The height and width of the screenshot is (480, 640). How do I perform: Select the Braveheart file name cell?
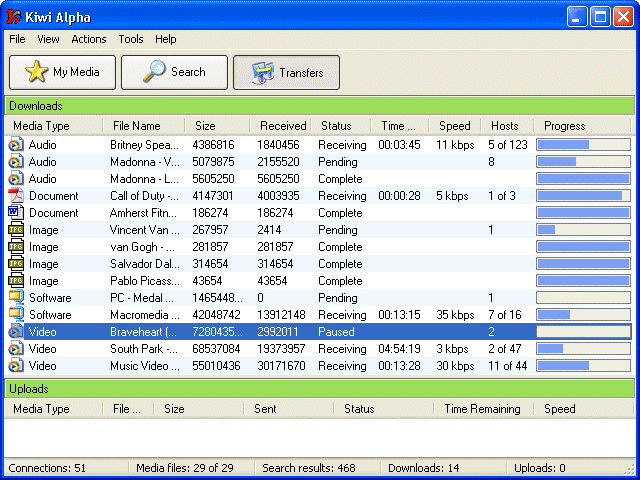point(143,332)
